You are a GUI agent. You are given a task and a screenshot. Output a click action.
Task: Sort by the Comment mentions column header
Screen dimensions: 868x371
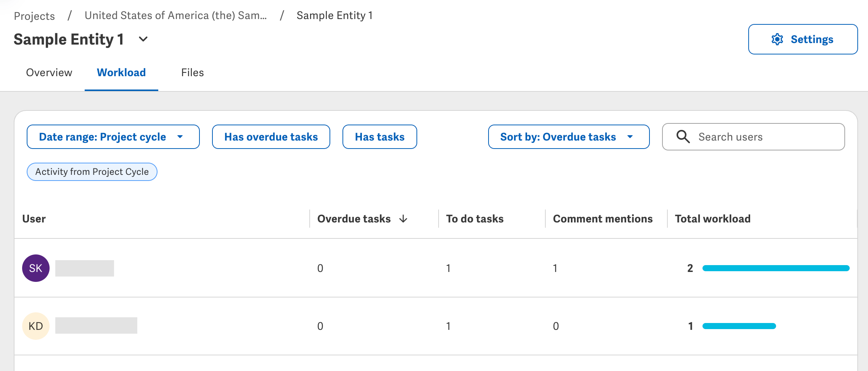[603, 219]
